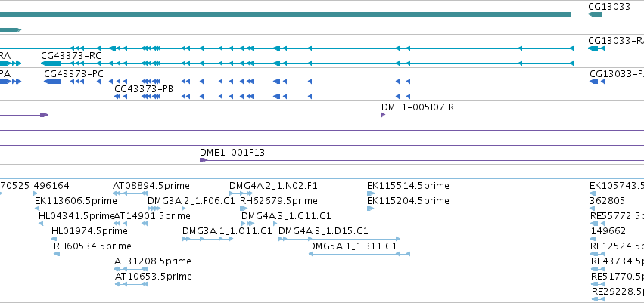The image size is (644, 303).
Task: Click the 362805 arrow glyph
Action: (x=592, y=209)
